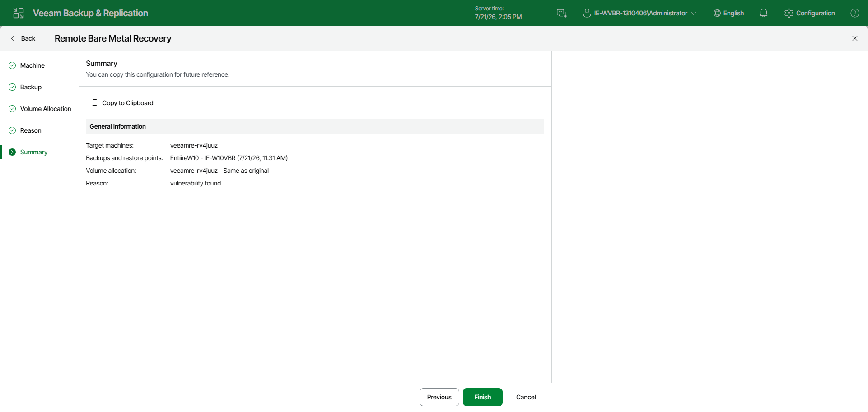Image resolution: width=868 pixels, height=412 pixels.
Task: Click the 'Backups and restore points:' label
Action: click(x=124, y=158)
